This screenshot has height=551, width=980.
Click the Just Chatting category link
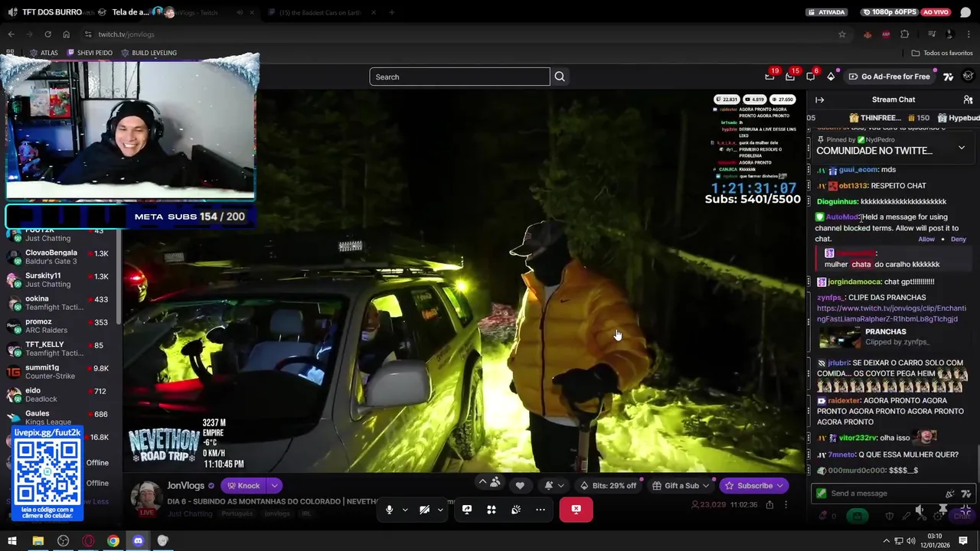click(x=190, y=514)
